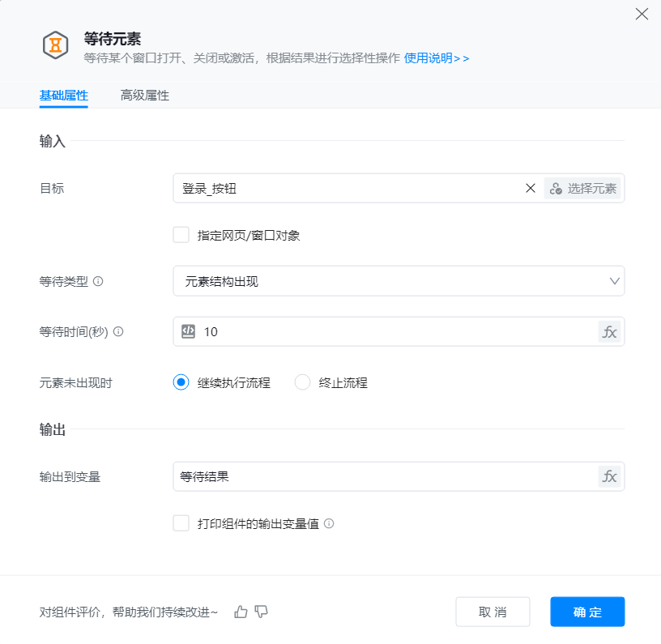Switch to the 高级属性 tab

tap(144, 96)
